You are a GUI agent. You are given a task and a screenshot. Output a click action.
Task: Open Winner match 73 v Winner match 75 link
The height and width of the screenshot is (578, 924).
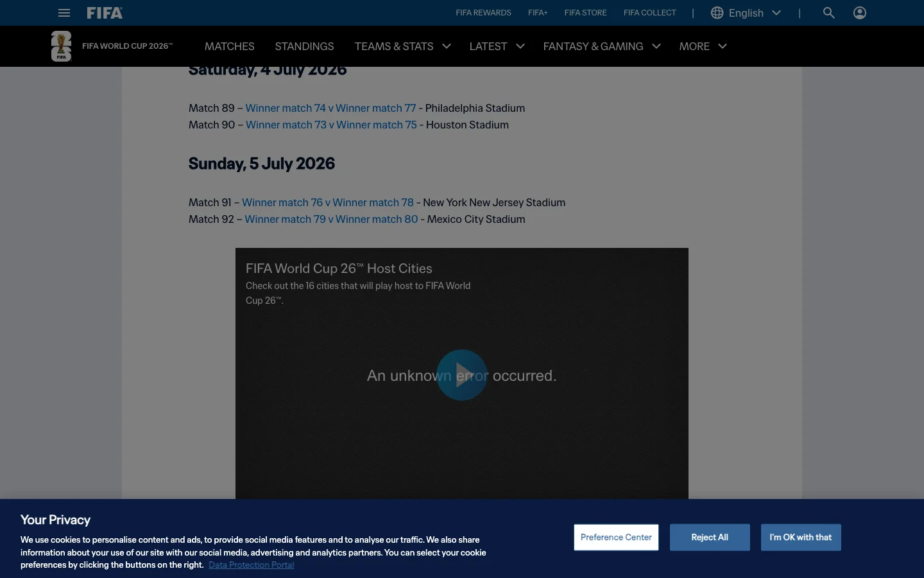point(331,125)
